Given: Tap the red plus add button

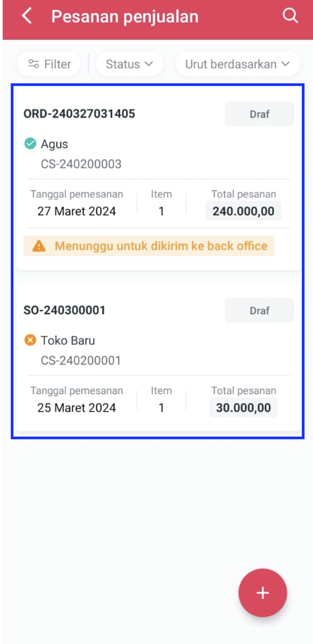Looking at the screenshot, I should [262, 593].
